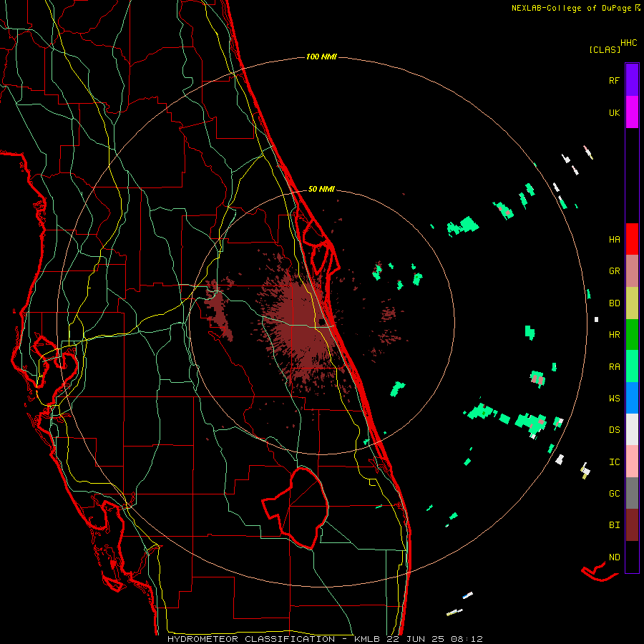Click the DS white legend swatch
This screenshot has width=644, height=644.
[632, 429]
